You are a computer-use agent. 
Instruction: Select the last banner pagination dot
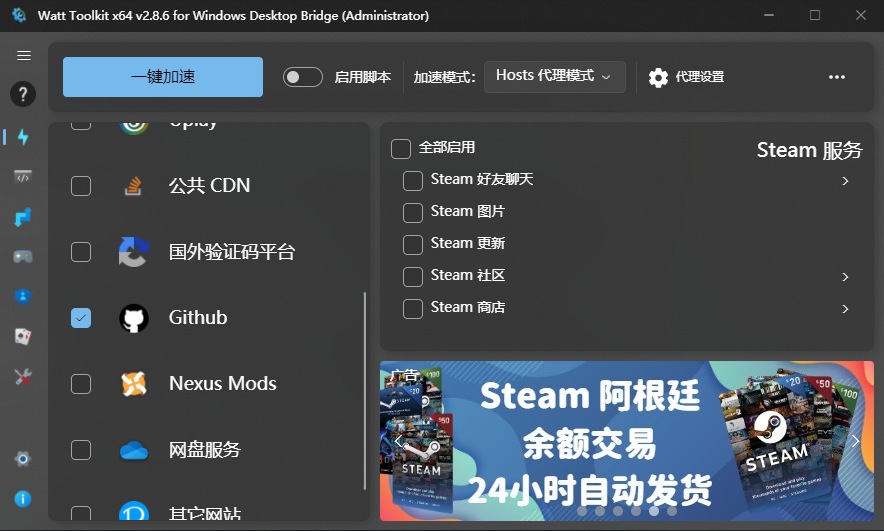[x=671, y=511]
